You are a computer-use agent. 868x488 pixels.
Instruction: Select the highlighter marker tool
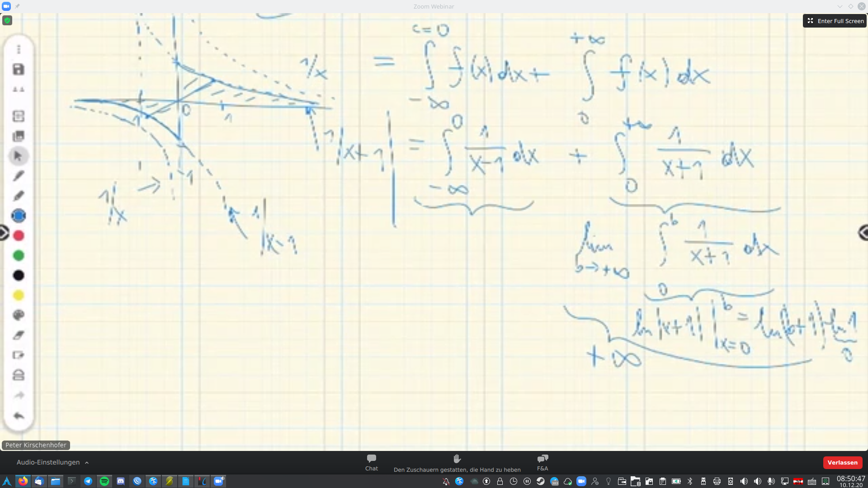point(19,196)
